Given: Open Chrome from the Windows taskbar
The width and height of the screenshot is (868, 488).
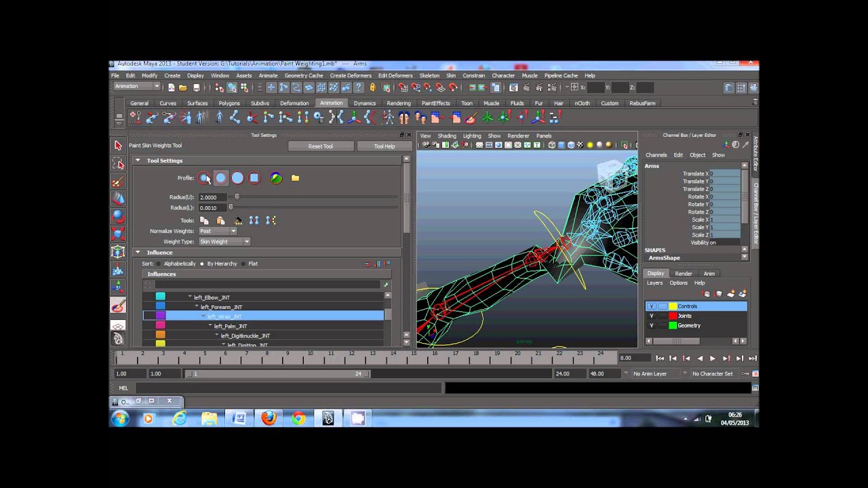Looking at the screenshot, I should click(298, 418).
